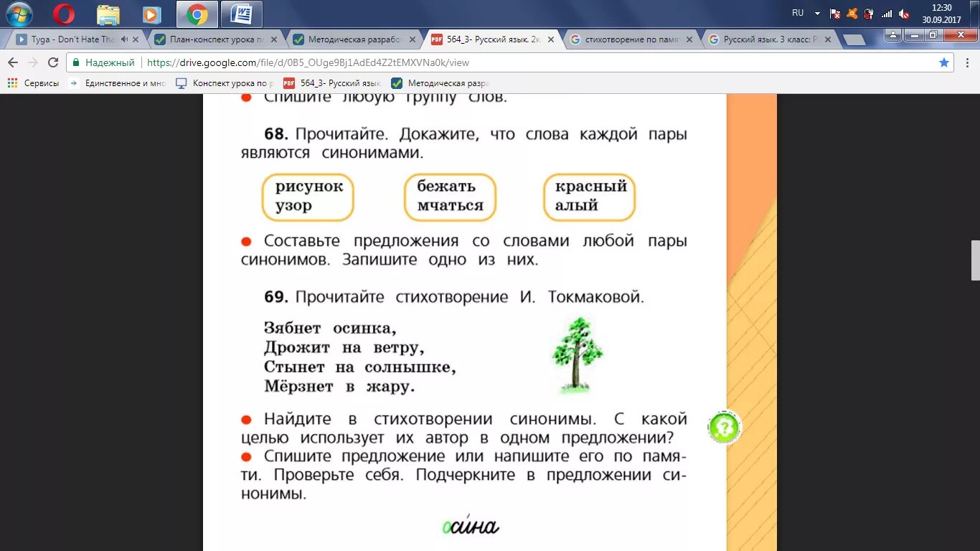
Task: Click the vertical scrollbar thumb
Action: pyautogui.click(x=976, y=260)
